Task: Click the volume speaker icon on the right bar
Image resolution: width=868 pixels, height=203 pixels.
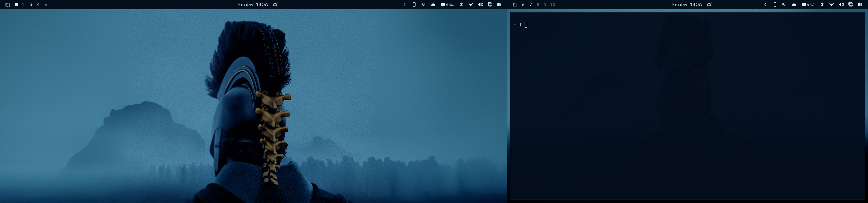Action: pyautogui.click(x=841, y=5)
